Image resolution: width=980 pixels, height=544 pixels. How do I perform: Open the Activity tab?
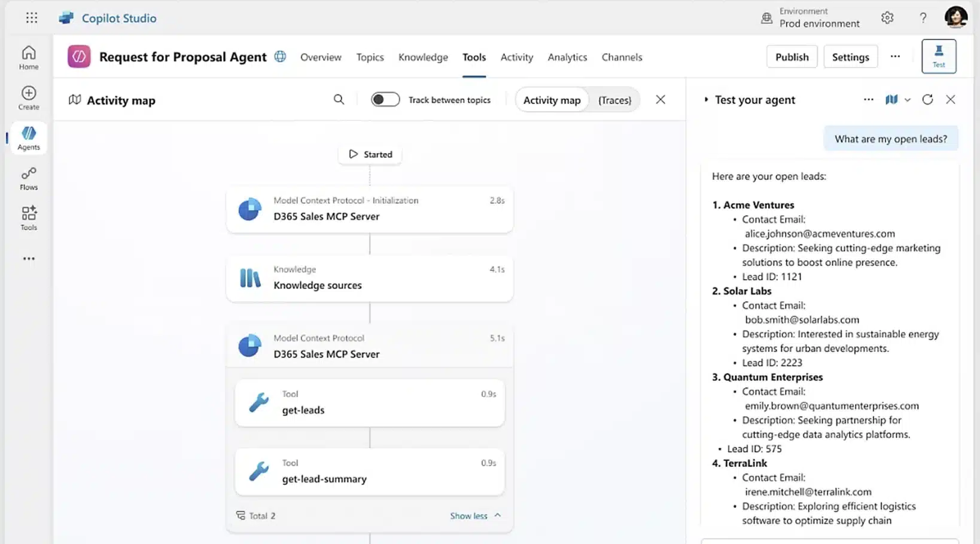point(516,57)
